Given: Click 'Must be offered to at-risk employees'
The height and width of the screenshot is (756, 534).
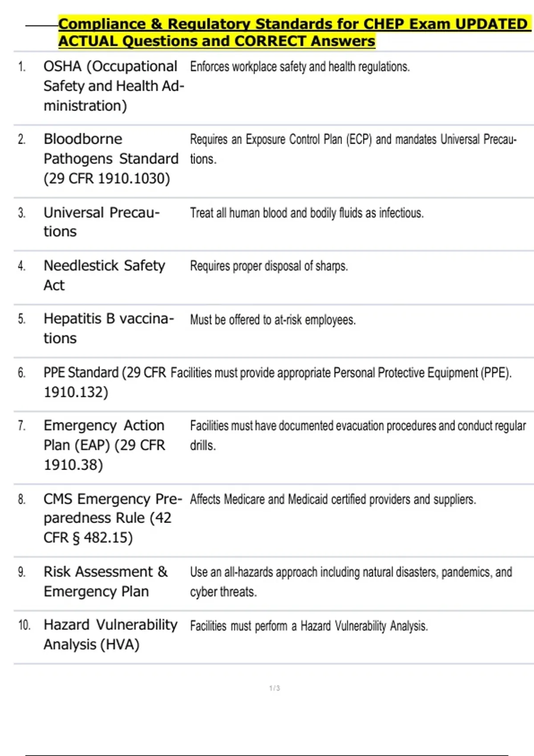Looking at the screenshot, I should click(x=273, y=320).
